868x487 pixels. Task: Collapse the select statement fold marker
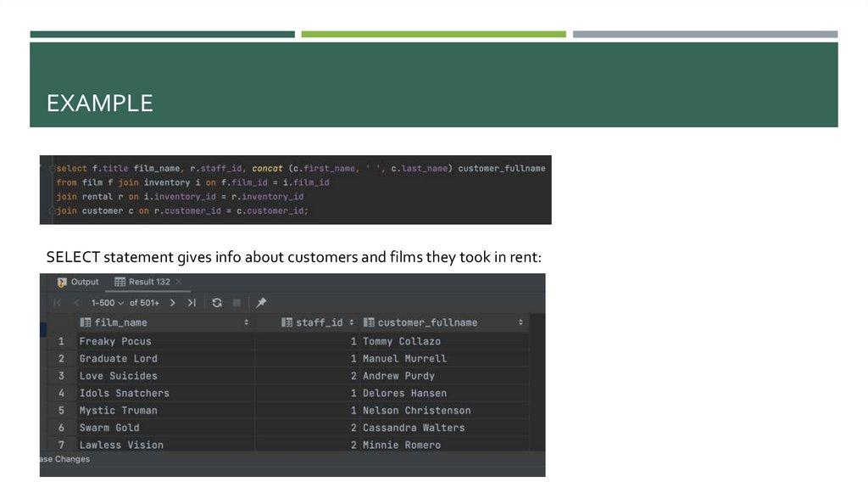coord(51,169)
